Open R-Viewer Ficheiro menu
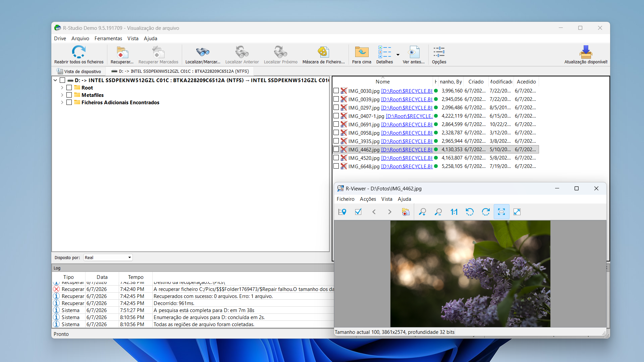This screenshot has width=644, height=362. (x=345, y=199)
